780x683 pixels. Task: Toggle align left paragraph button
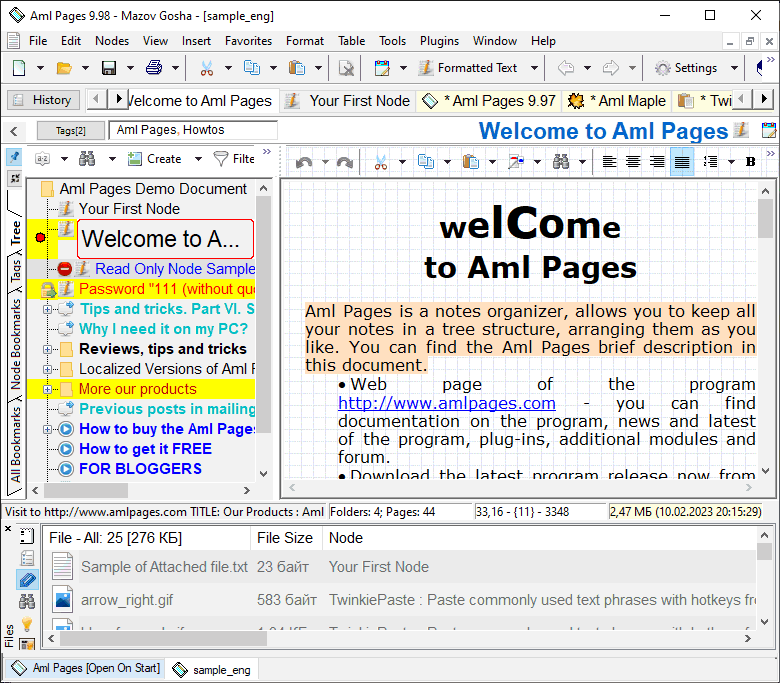pyautogui.click(x=609, y=162)
